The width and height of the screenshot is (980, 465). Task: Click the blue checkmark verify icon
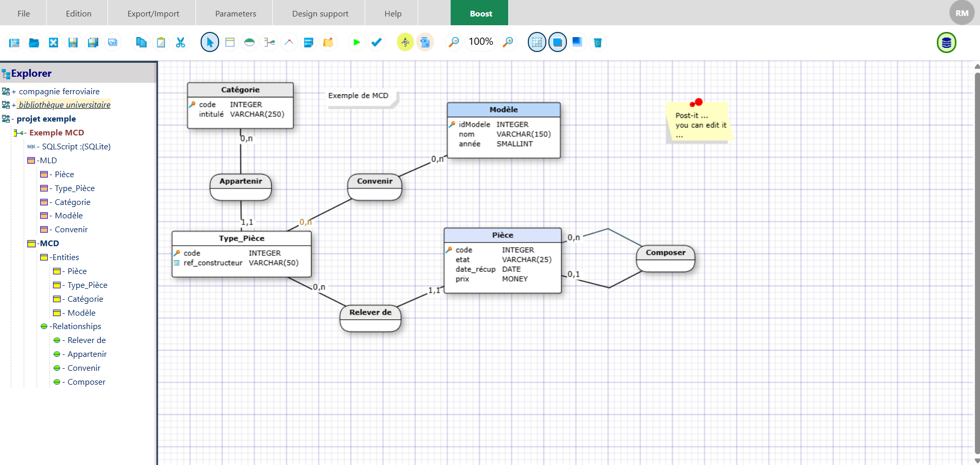click(x=377, y=42)
